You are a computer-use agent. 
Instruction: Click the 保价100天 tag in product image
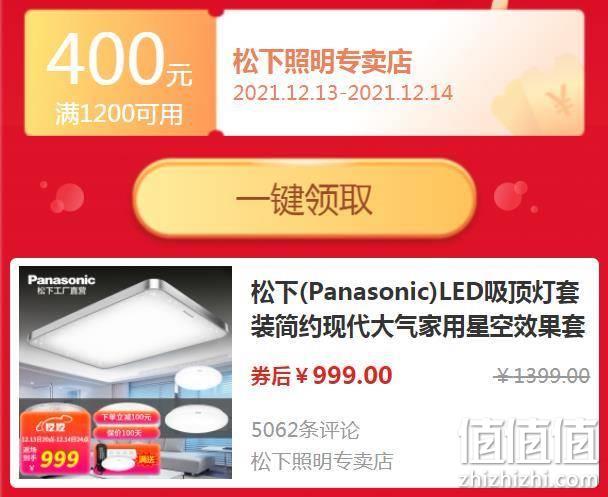(x=125, y=432)
